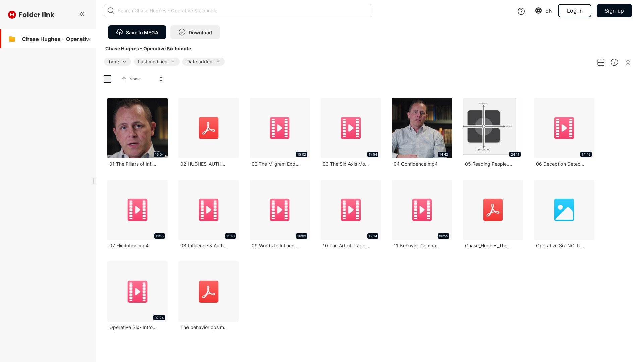This screenshot has height=362, width=644.
Task: Collapse the sidebar with double-chevron icon
Action: (82, 14)
